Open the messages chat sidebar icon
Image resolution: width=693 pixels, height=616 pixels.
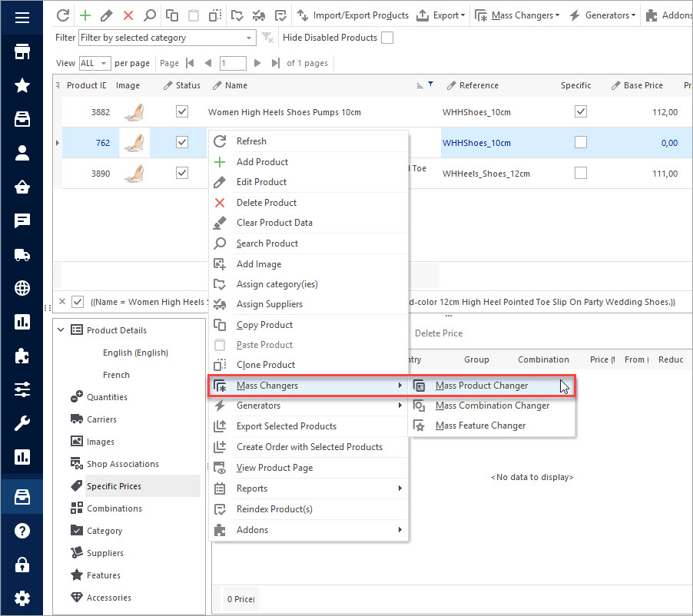22,220
